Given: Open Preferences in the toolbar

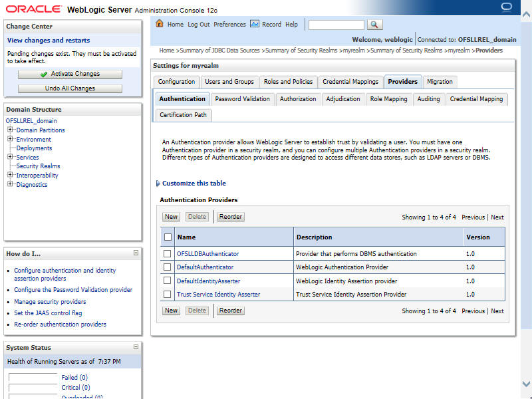Looking at the screenshot, I should point(229,25).
